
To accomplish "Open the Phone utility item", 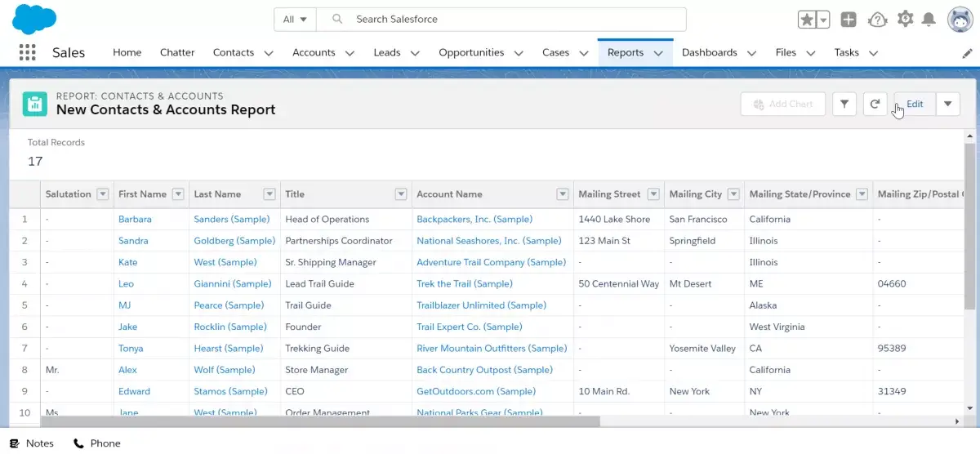I will coord(97,443).
